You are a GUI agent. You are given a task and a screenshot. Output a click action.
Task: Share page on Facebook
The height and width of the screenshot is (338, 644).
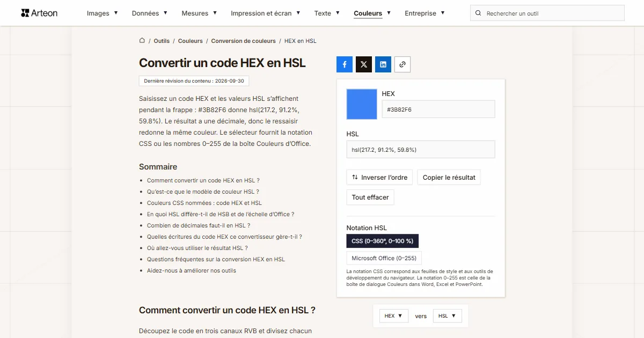(345, 64)
